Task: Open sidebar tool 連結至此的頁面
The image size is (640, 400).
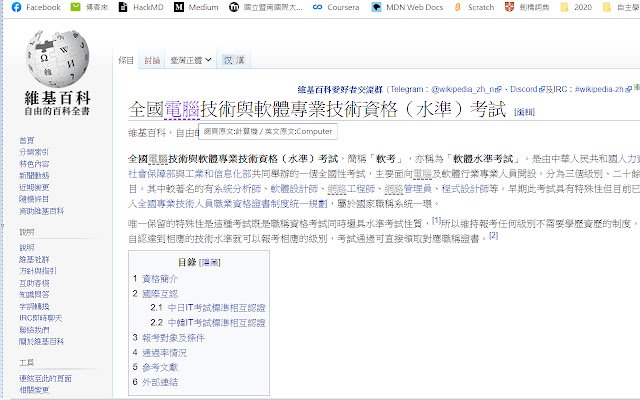Action: [x=45, y=378]
